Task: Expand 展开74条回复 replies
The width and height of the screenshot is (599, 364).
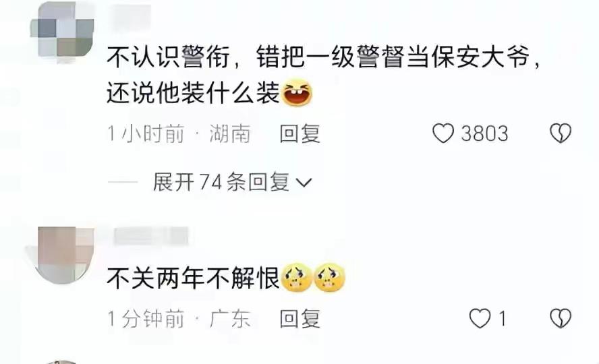Action: point(233,182)
